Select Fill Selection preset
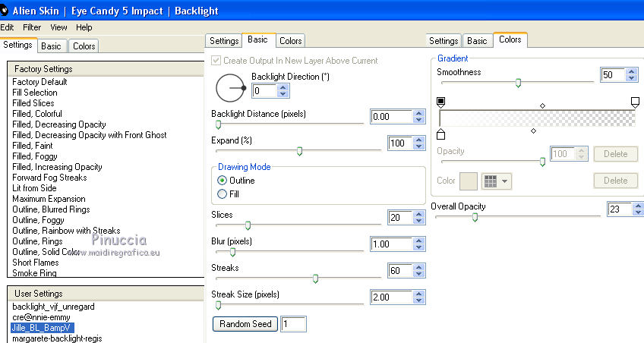The image size is (644, 343). pos(35,93)
